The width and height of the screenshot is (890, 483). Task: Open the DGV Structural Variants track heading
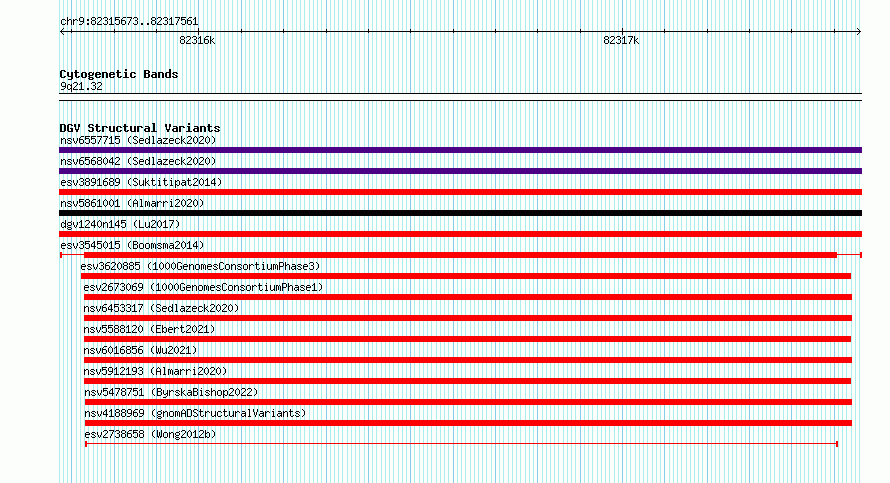(x=140, y=128)
